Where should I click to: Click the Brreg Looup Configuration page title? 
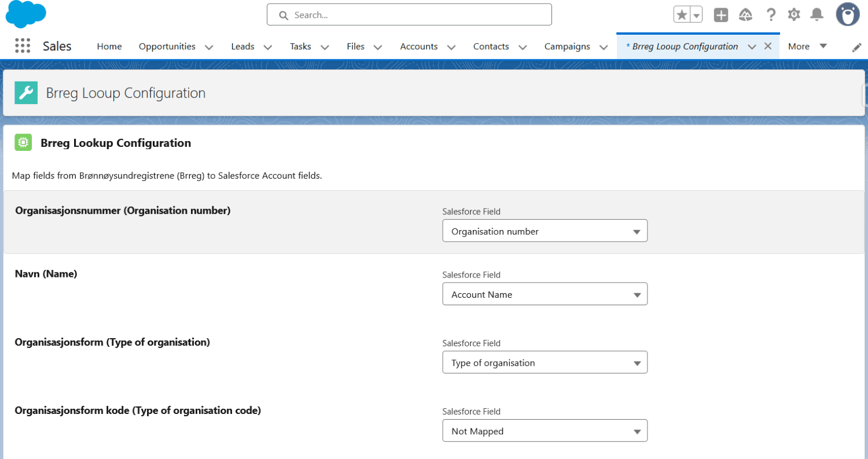tap(126, 92)
